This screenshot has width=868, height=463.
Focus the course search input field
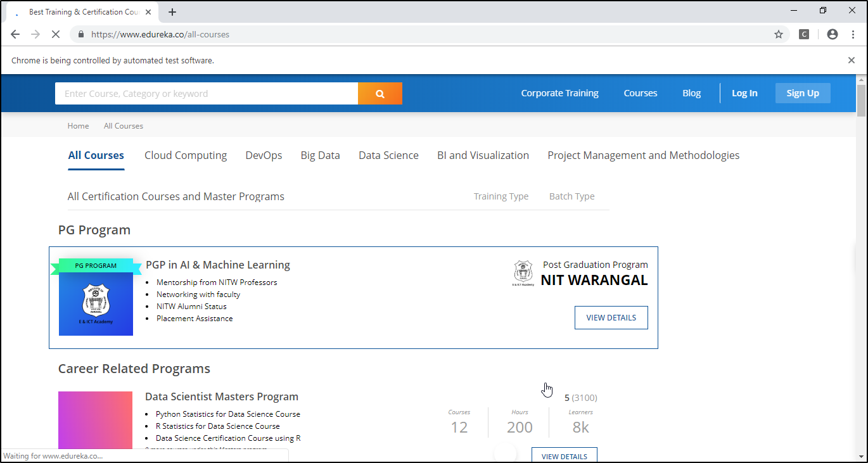point(207,94)
